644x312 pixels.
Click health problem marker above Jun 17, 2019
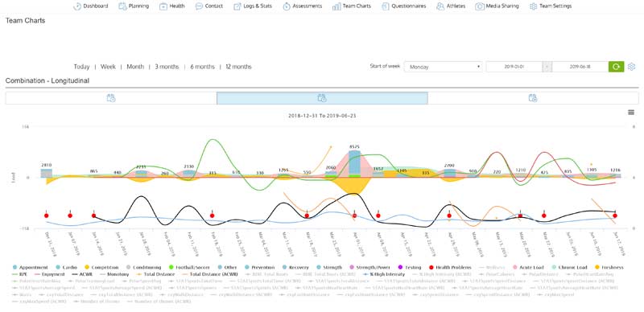click(x=615, y=216)
